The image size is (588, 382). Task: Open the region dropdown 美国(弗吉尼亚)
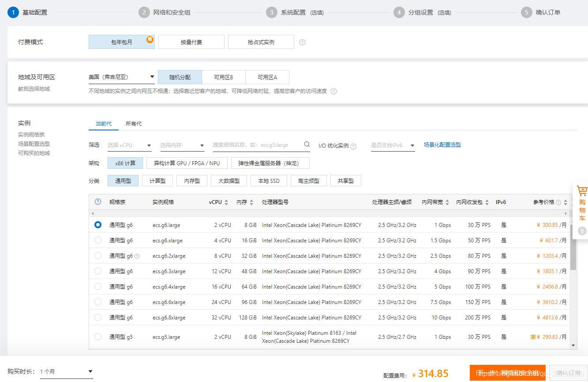click(x=122, y=77)
